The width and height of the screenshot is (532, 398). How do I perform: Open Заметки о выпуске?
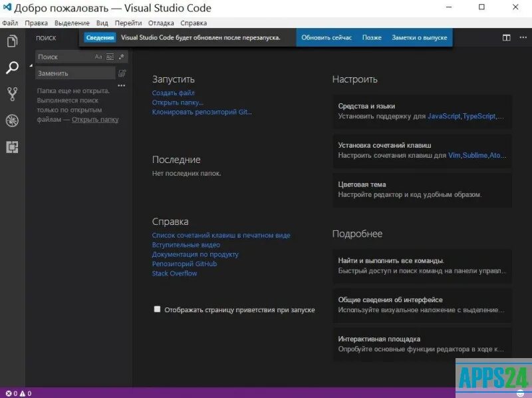click(420, 38)
